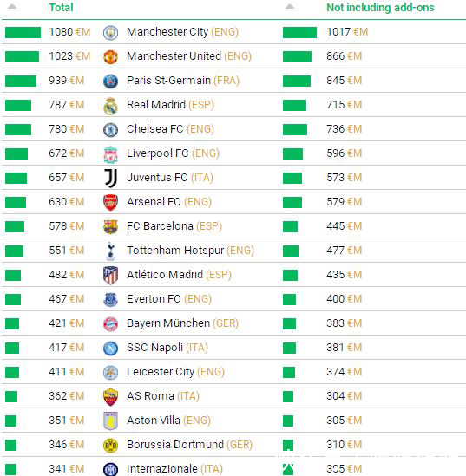Sort by Total using the arrow
Image resolution: width=466 pixels, height=476 pixels.
click(x=12, y=6)
